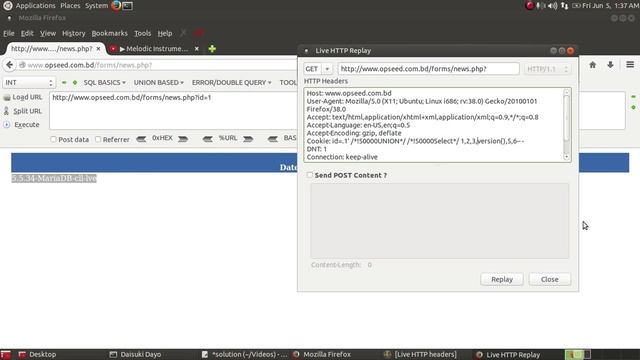Click the Firefox address bar
Screen dimensions: 640x360
[x=157, y=65]
